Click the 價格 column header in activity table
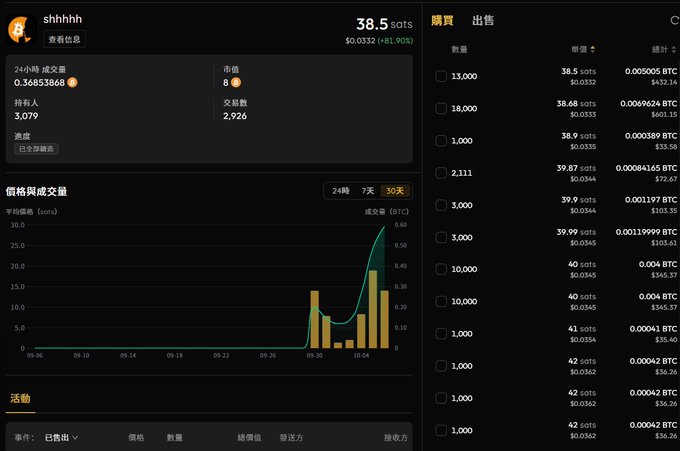This screenshot has height=451, width=680. pyautogui.click(x=136, y=438)
